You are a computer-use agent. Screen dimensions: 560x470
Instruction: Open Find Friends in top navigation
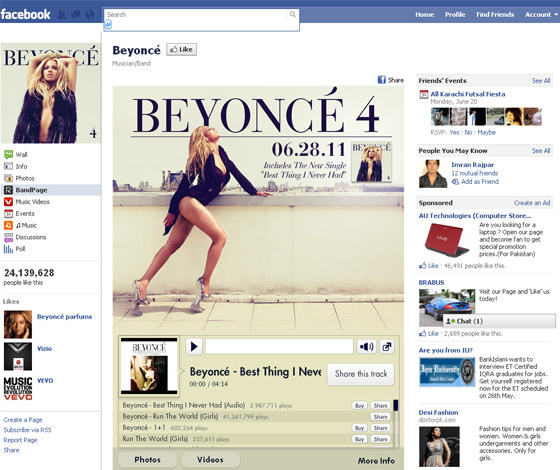[x=495, y=15]
